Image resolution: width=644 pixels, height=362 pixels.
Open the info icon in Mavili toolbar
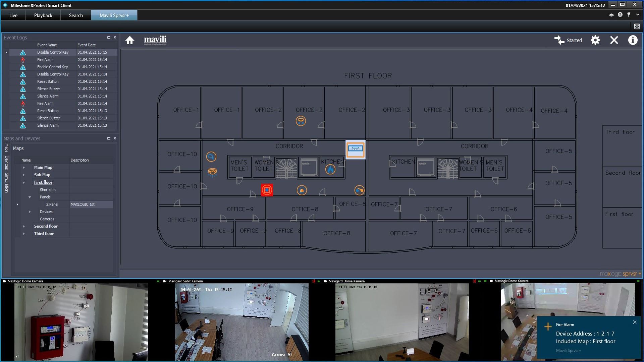(x=633, y=40)
